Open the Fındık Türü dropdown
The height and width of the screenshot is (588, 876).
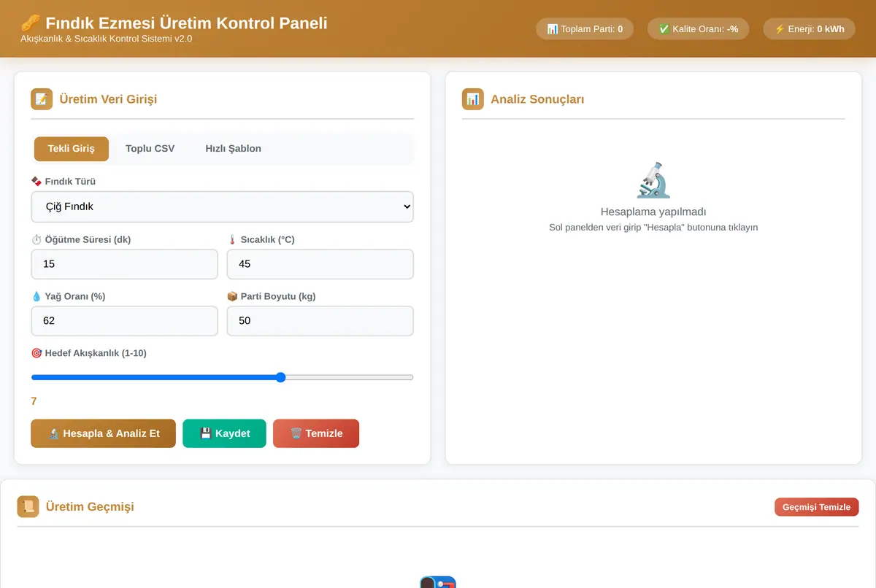(x=223, y=206)
